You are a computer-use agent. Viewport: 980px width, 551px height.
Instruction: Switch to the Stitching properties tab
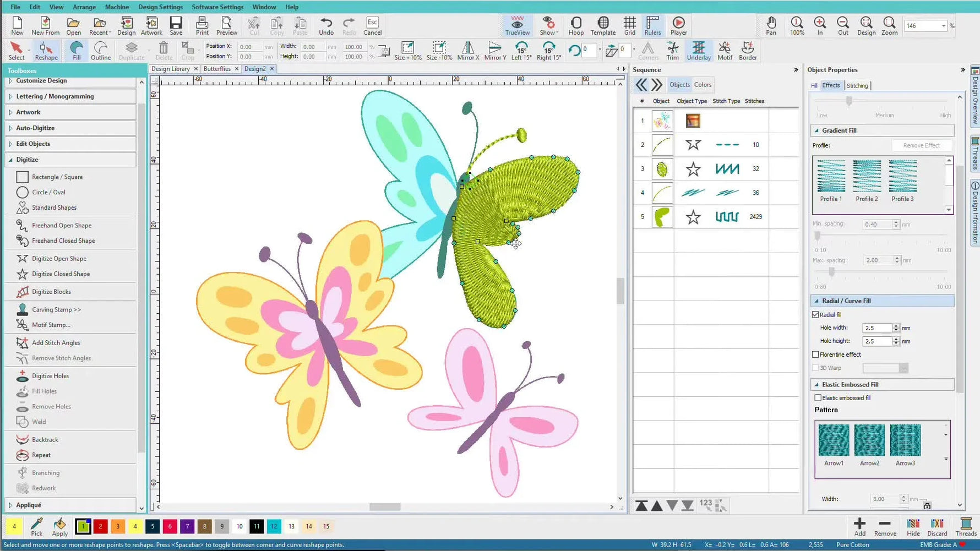(857, 86)
